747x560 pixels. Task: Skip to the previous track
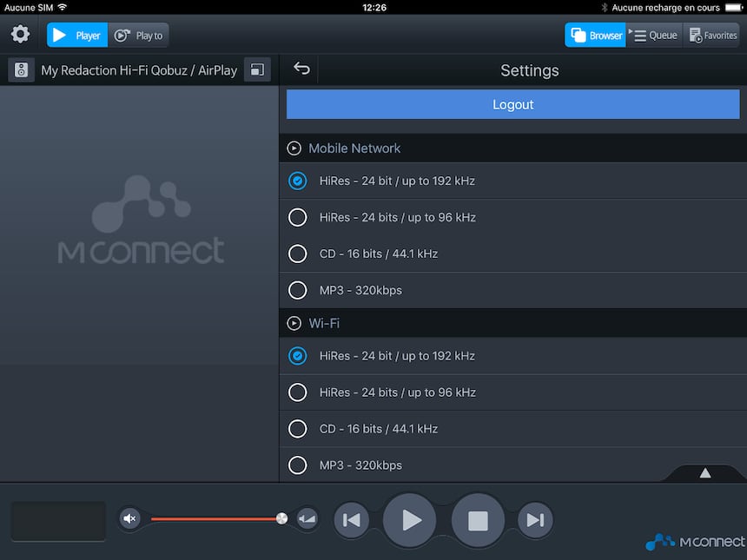tap(352, 520)
